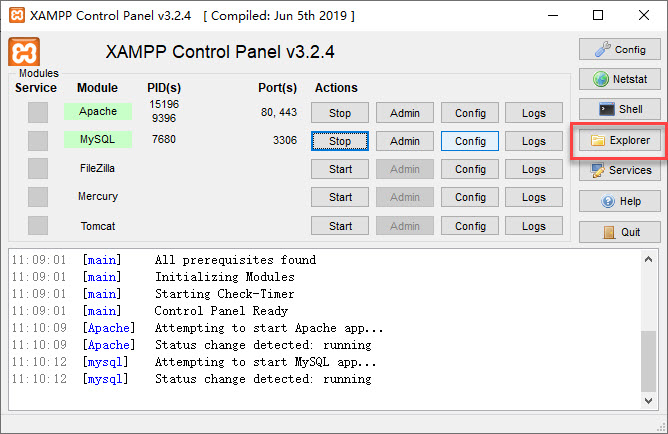This screenshot has height=434, width=668.
Task: Expand the Tomcat Logs menu
Action: click(x=534, y=226)
